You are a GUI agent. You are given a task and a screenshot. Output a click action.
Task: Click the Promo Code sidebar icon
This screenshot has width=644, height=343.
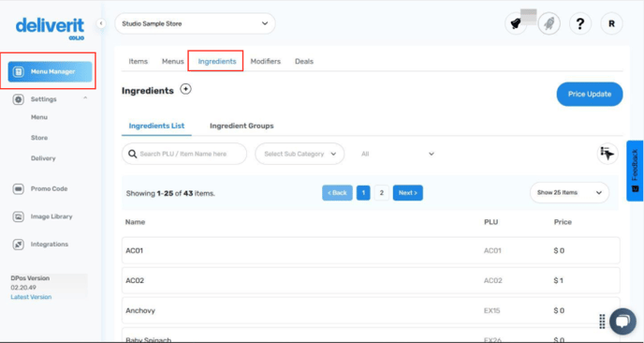click(x=18, y=188)
